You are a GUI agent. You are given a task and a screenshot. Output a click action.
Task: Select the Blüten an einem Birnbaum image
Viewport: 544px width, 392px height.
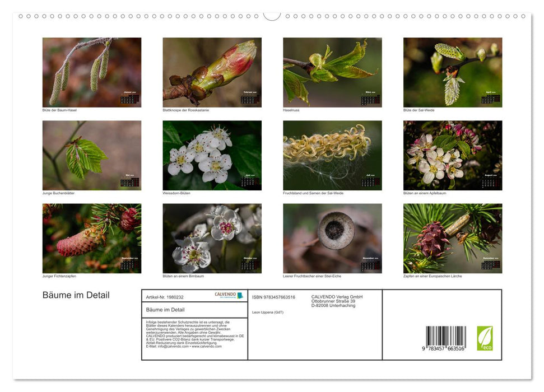(212, 238)
